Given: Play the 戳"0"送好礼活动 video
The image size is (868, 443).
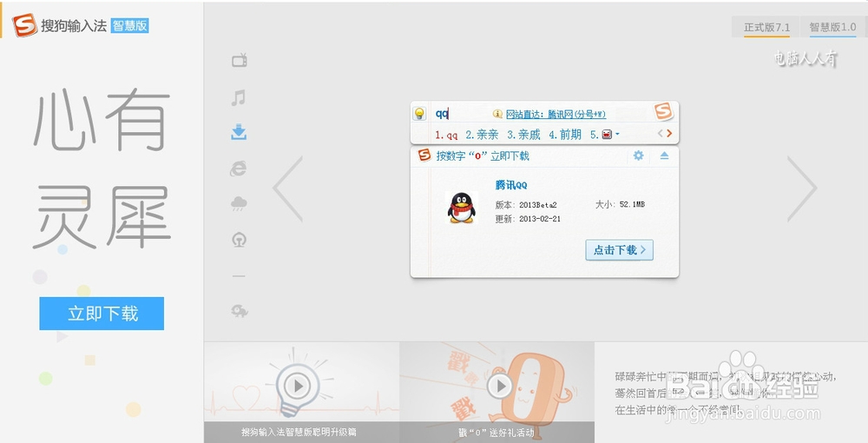Looking at the screenshot, I should pos(500,386).
